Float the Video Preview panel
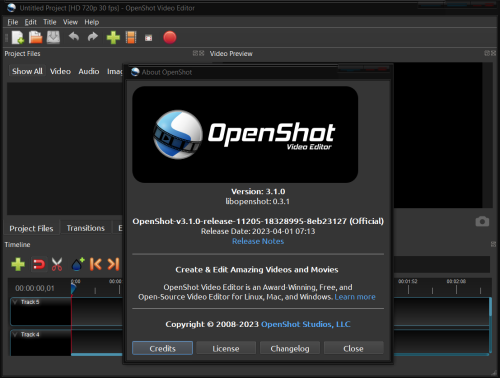The image size is (500, 378). point(487,53)
